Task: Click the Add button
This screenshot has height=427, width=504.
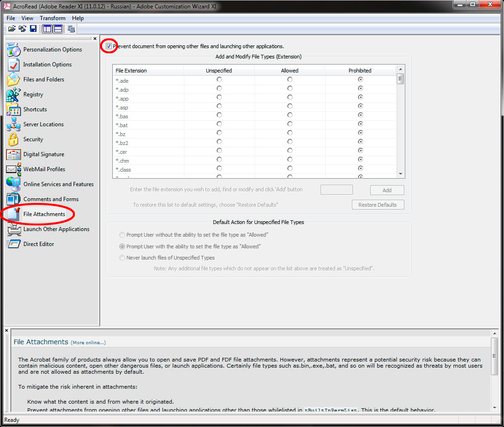Action: coord(387,190)
